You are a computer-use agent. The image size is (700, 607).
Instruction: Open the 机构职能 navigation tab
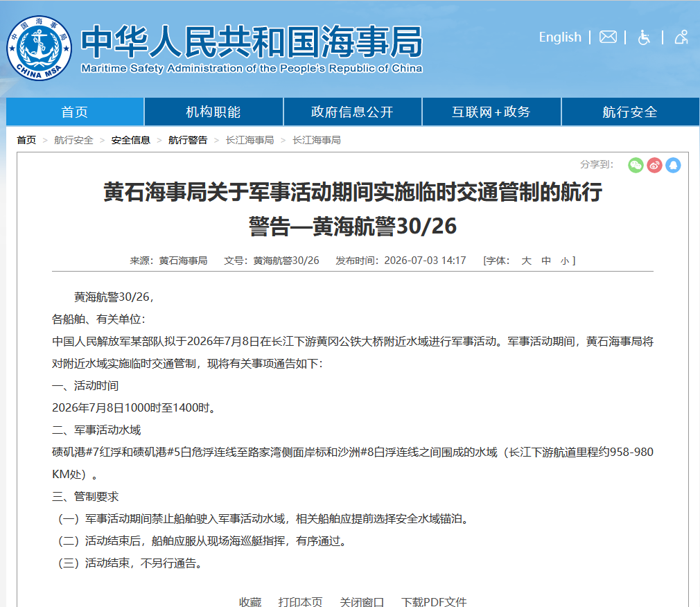pyautogui.click(x=213, y=112)
